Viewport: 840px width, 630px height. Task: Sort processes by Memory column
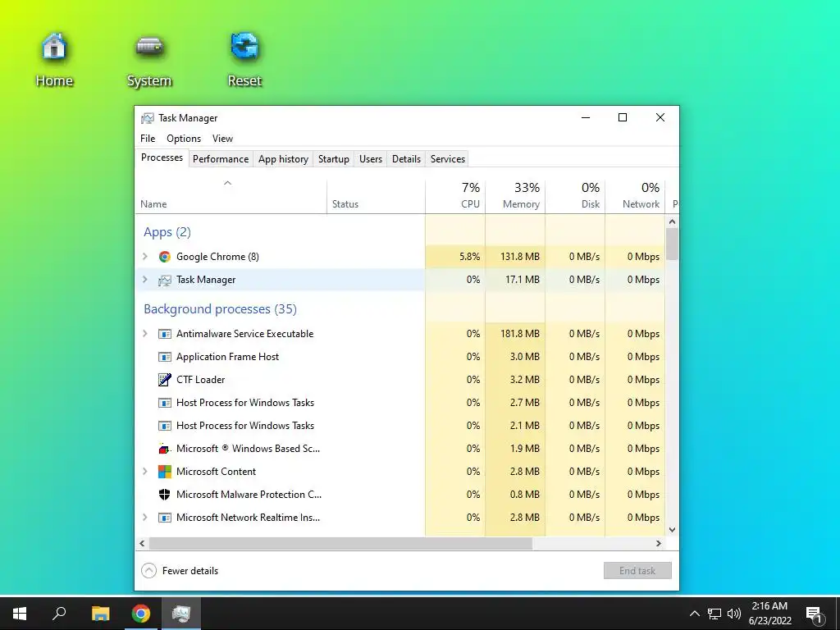coord(515,197)
